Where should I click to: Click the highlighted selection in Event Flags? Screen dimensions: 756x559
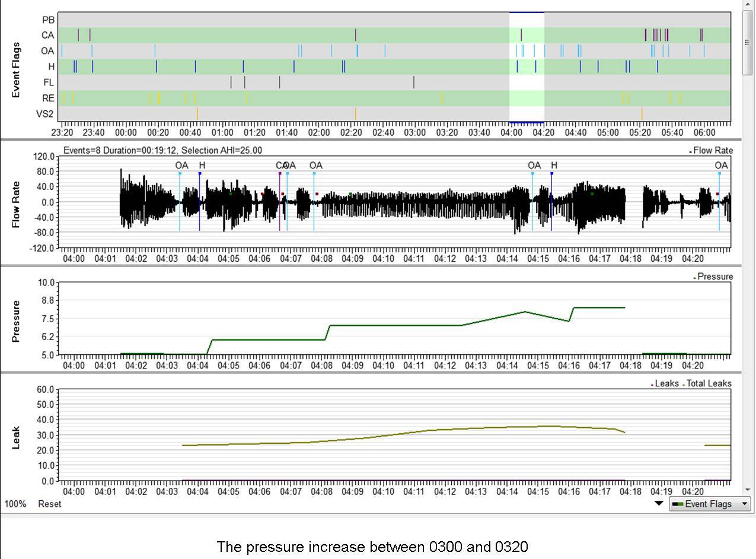tap(527, 66)
